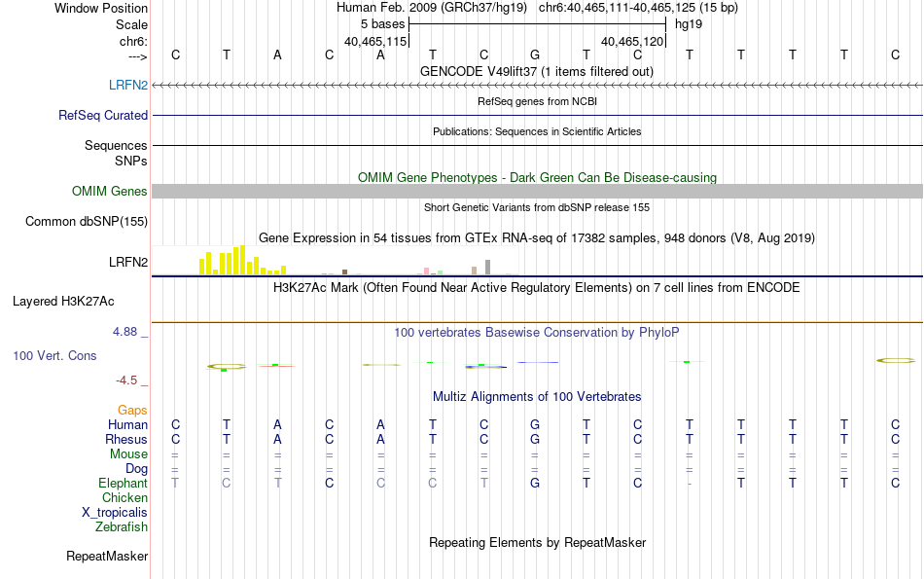Click the 40,465,115 position marker
Viewport: 924px width, 579px height.
[375, 41]
